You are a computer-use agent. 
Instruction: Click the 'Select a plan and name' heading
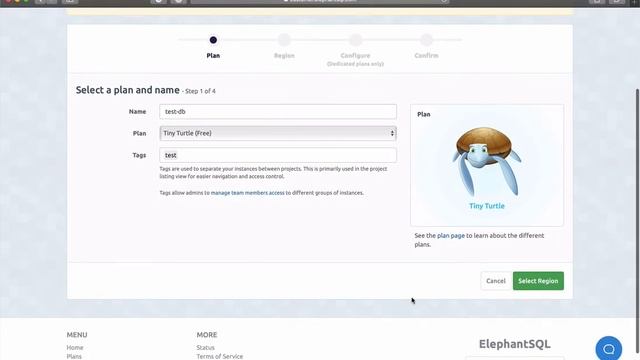pos(127,90)
